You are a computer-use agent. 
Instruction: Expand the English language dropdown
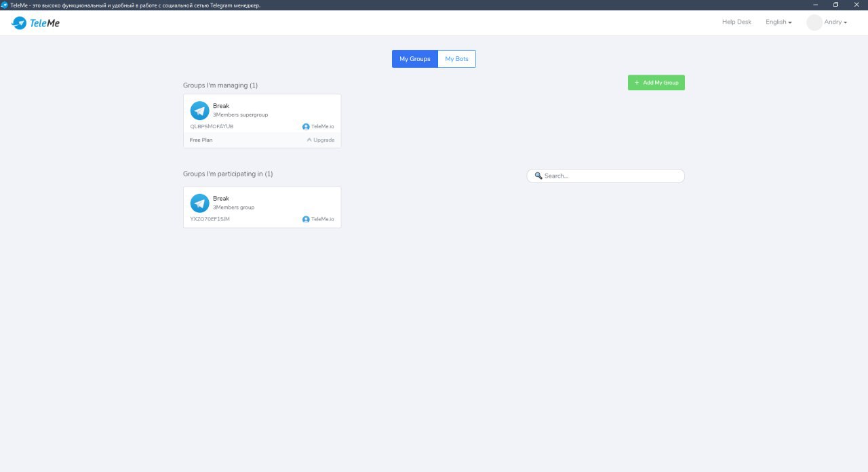pyautogui.click(x=778, y=22)
